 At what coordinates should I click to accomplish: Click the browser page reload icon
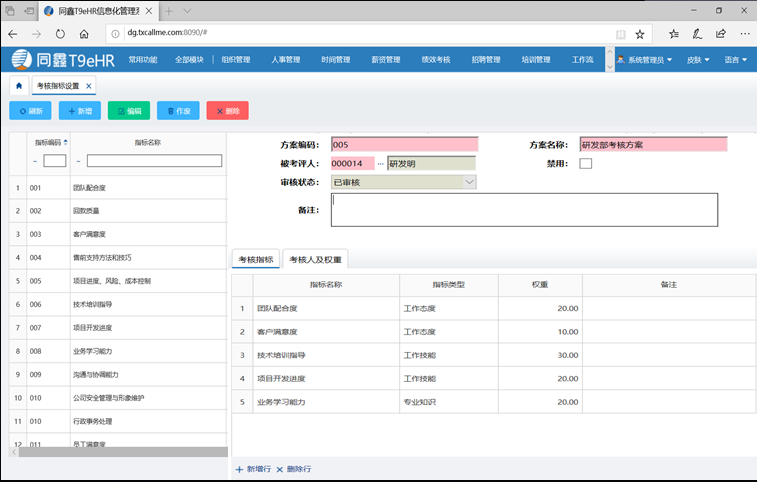[60, 33]
